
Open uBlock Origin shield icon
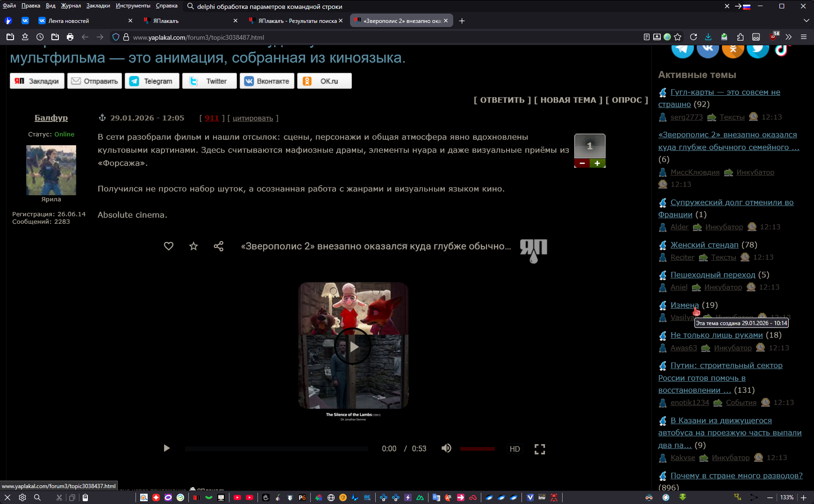click(774, 36)
